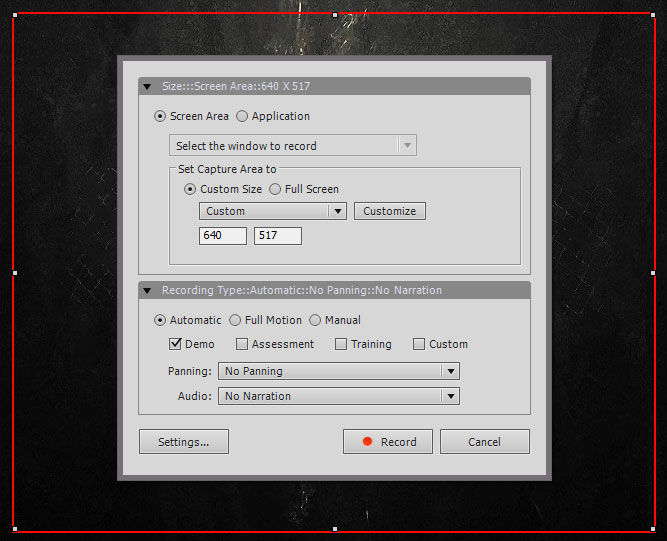Click the top-right capture area handle

pyautogui.click(x=653, y=15)
